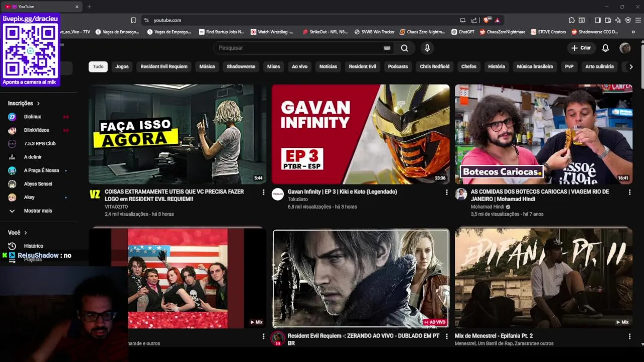644x362 pixels.
Task: Open Watch Wrestling bookmark
Action: [x=272, y=32]
